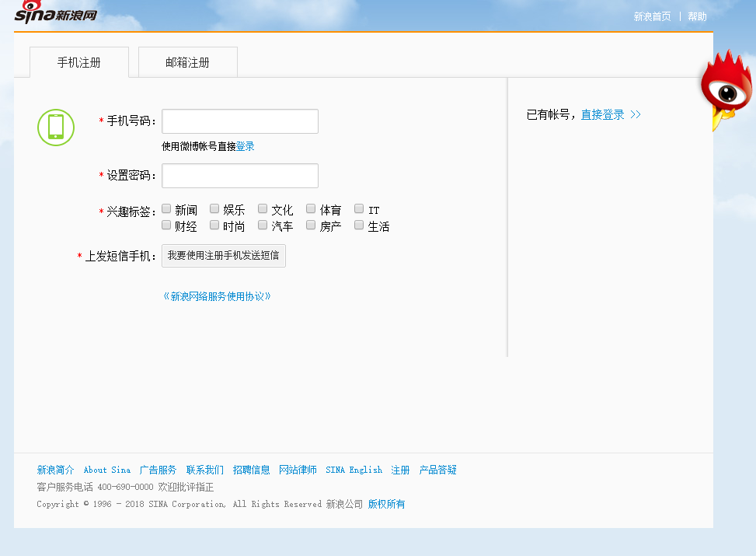Screen dimensions: 756x556
Task: Check the 时尚 interest checkbox
Action: coord(214,225)
